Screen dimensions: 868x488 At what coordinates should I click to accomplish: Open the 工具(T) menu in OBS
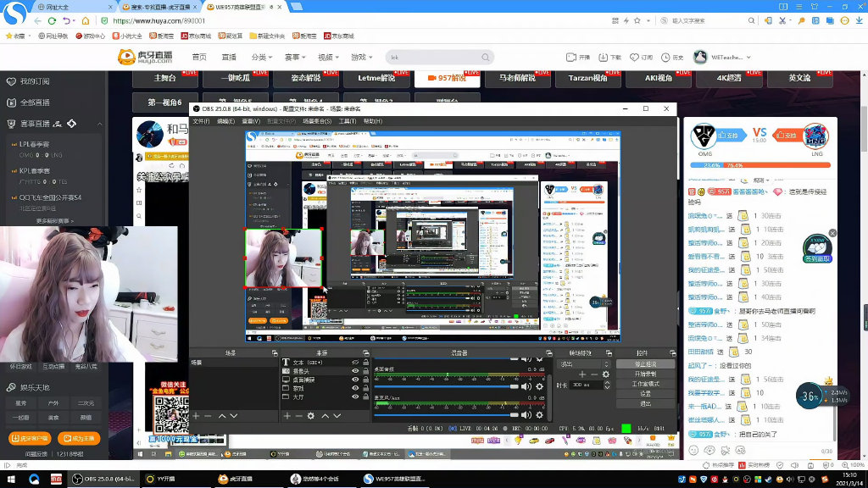point(347,121)
